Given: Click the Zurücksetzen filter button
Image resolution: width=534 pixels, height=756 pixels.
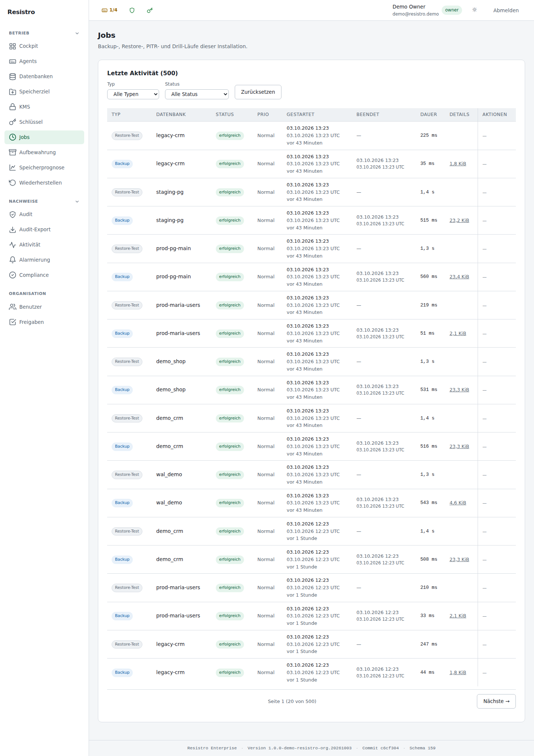Looking at the screenshot, I should (x=258, y=92).
